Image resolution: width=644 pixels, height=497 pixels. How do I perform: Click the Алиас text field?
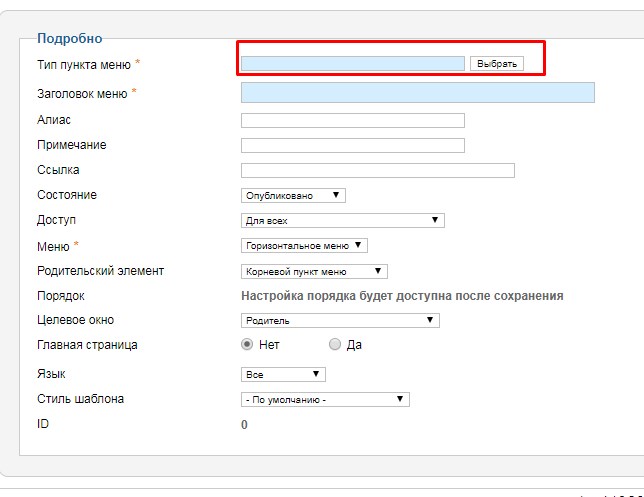click(353, 121)
